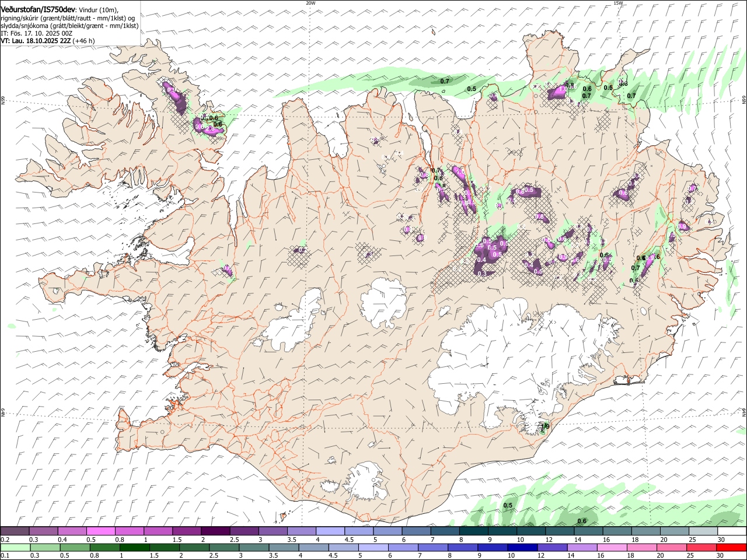Image resolution: width=747 pixels, height=560 pixels.
Task: Click the bright pink 0.5–0.8 snow legend swatch
Action: pyautogui.click(x=101, y=531)
